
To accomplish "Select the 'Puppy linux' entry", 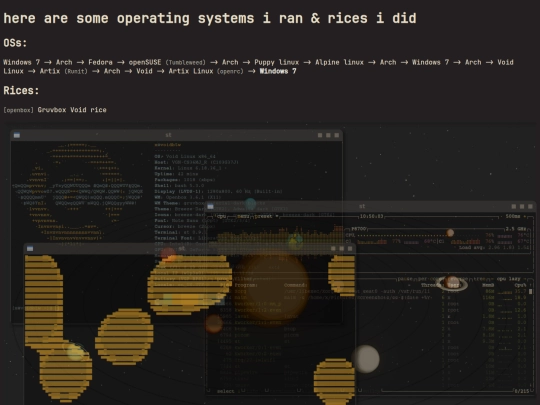I will pyautogui.click(x=277, y=62).
